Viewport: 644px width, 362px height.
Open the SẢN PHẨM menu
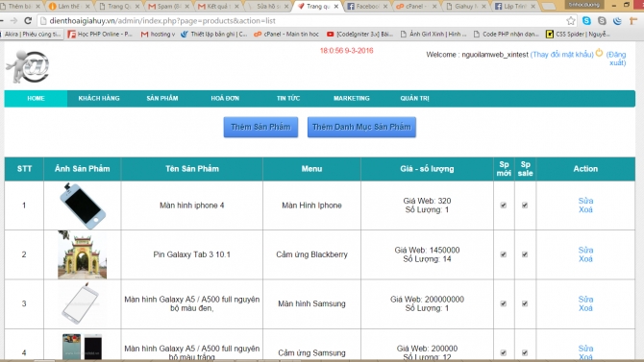pyautogui.click(x=162, y=99)
